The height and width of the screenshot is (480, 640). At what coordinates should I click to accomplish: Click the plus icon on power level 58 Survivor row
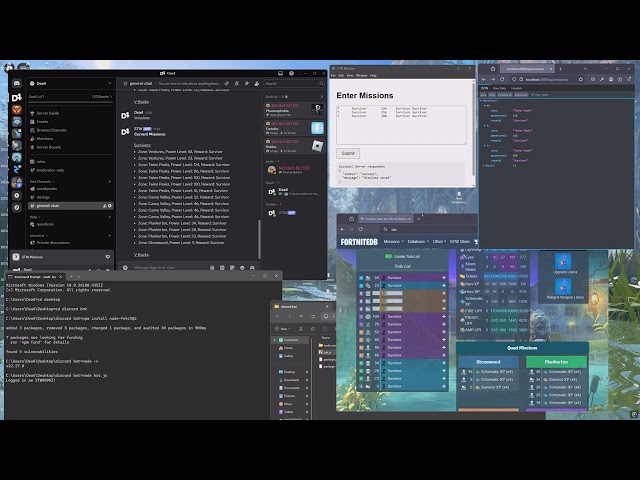pyautogui.click(x=444, y=278)
